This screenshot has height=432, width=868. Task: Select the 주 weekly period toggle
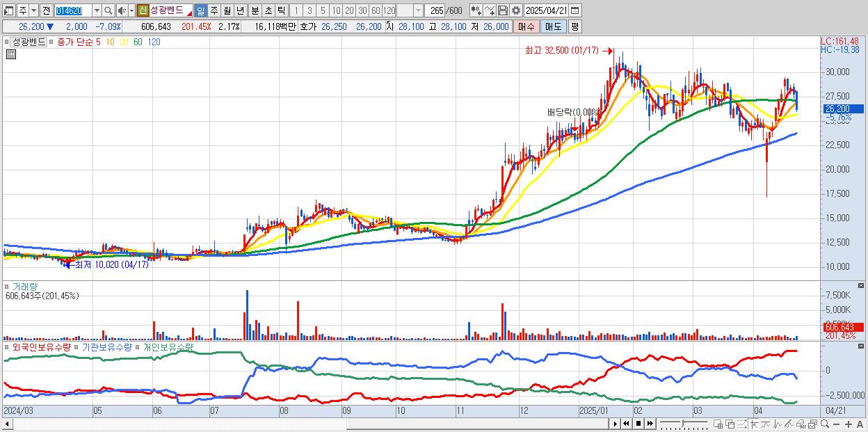click(x=214, y=10)
